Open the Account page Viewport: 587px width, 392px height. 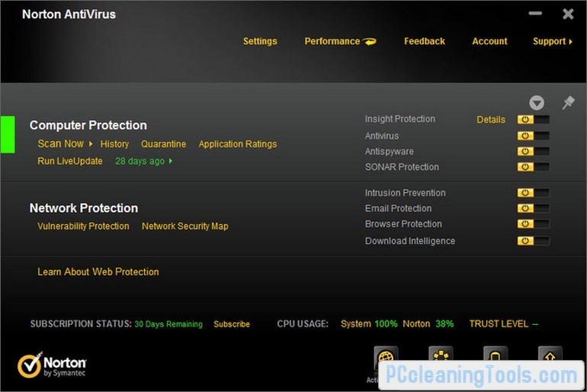[489, 41]
